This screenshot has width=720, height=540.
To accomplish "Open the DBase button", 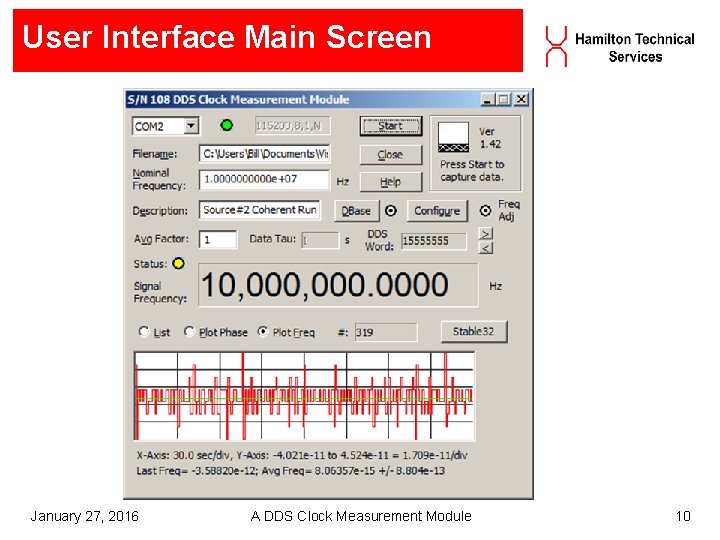I will (x=356, y=211).
